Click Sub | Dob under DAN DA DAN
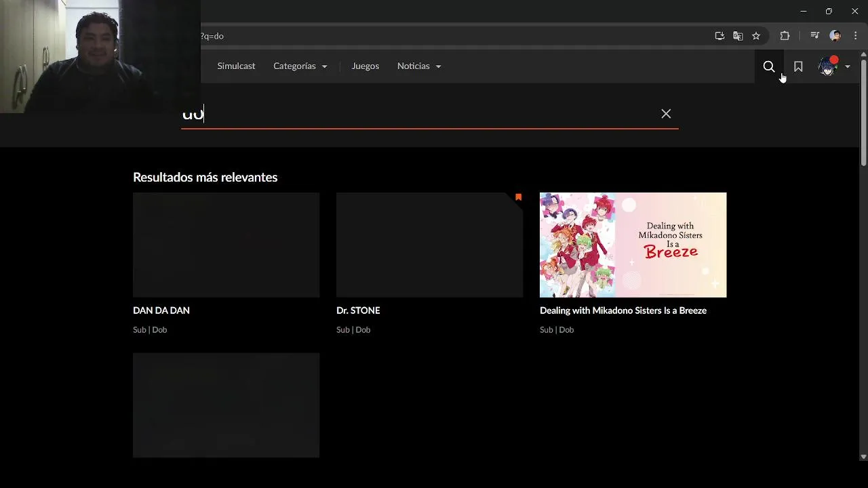 [x=150, y=330]
